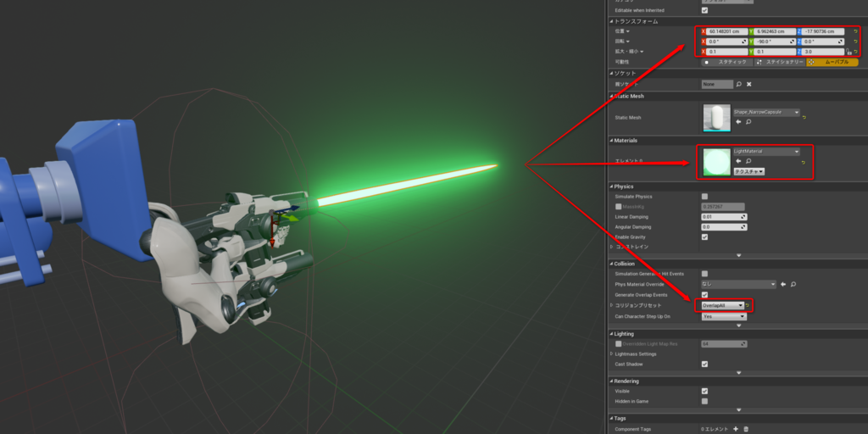Enable Simulation Generates Hit Events
The width and height of the screenshot is (868, 434).
704,274
